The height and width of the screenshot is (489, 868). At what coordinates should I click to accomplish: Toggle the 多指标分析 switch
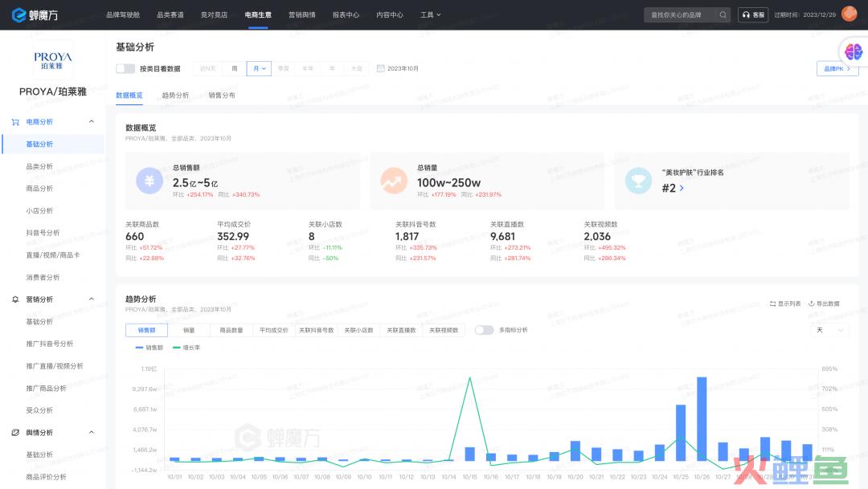(484, 330)
